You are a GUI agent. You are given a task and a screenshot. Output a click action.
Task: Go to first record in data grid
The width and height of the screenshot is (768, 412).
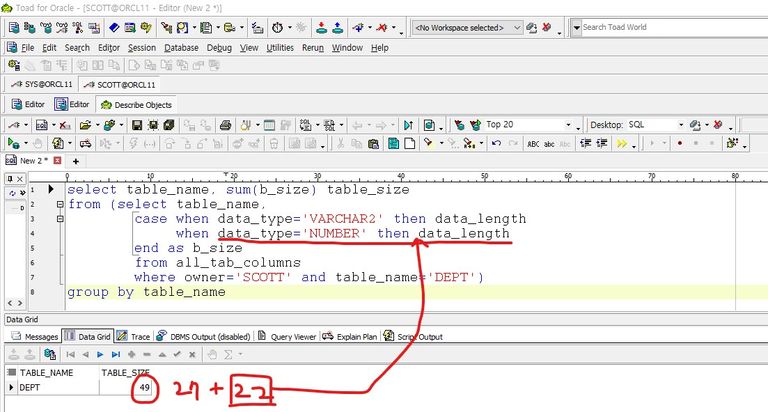pos(70,354)
